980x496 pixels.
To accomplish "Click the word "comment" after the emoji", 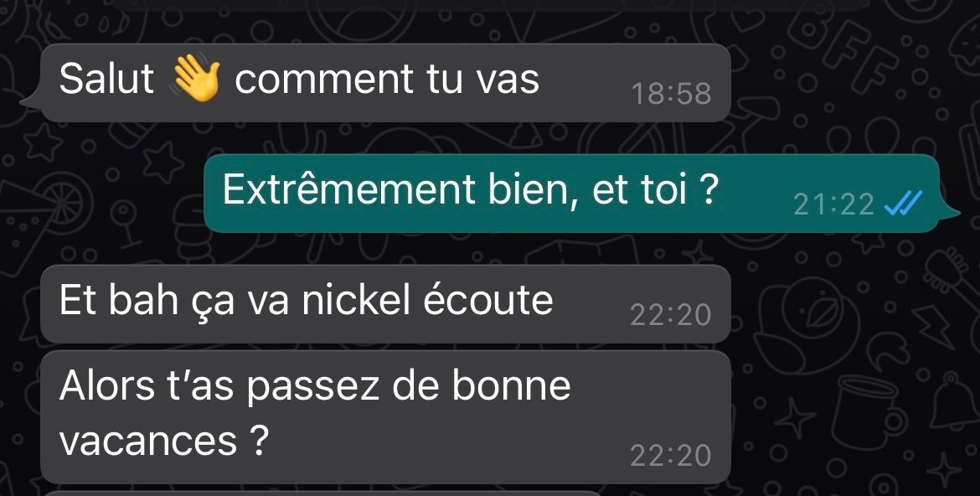I will (x=324, y=80).
